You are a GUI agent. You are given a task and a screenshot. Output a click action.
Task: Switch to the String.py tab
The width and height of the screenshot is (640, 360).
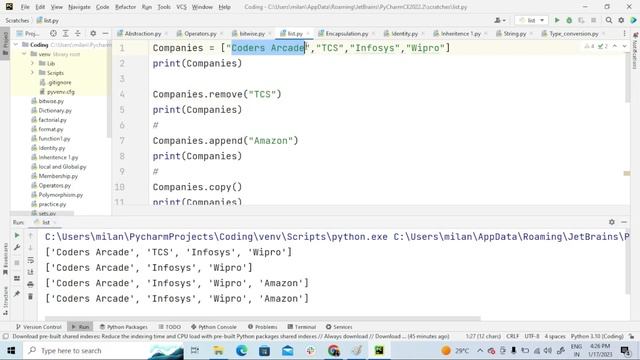click(514, 33)
